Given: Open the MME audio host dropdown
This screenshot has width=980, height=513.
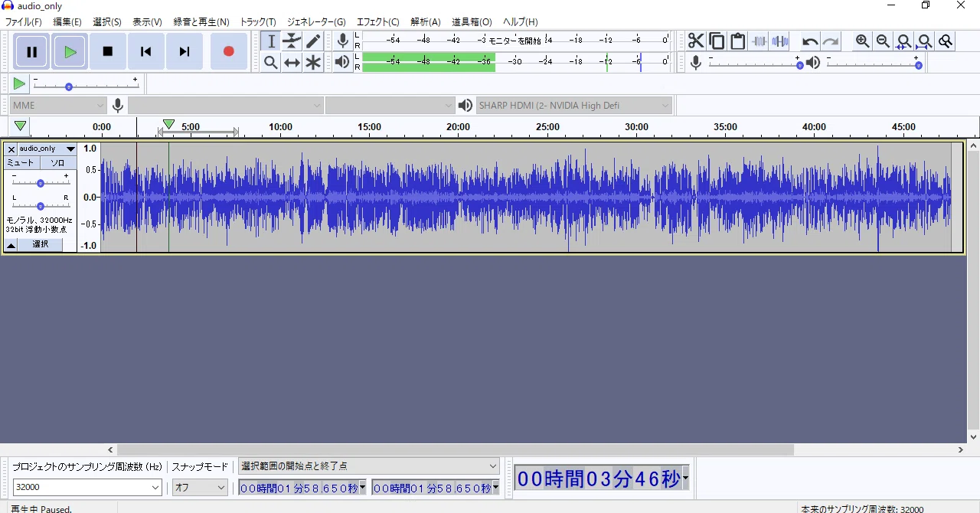Looking at the screenshot, I should click(58, 105).
